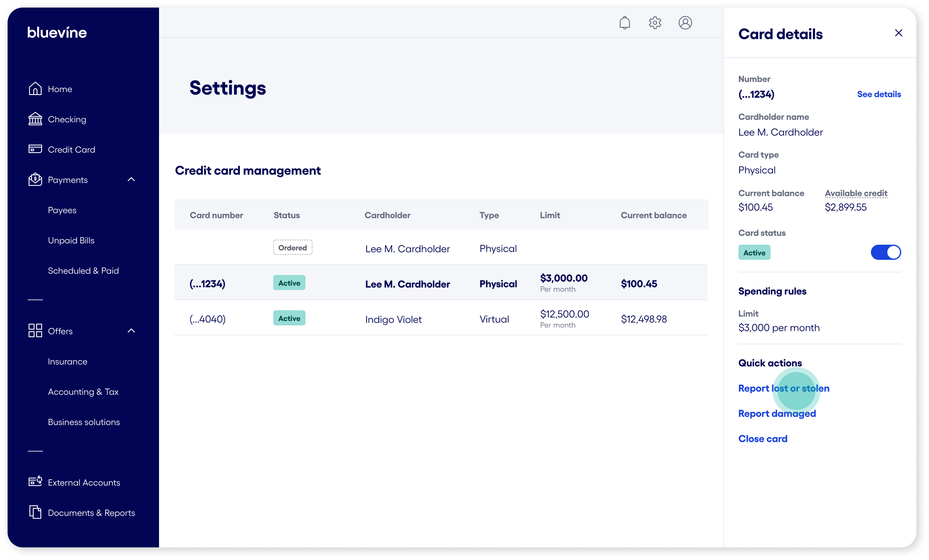Open the Accounting & Tax menu item
This screenshot has height=560, width=929.
click(x=83, y=392)
